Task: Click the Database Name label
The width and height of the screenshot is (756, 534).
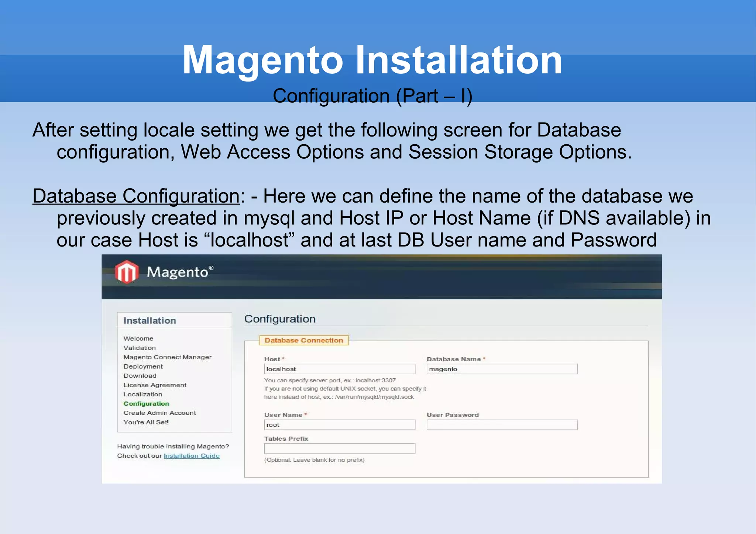Action: click(456, 359)
